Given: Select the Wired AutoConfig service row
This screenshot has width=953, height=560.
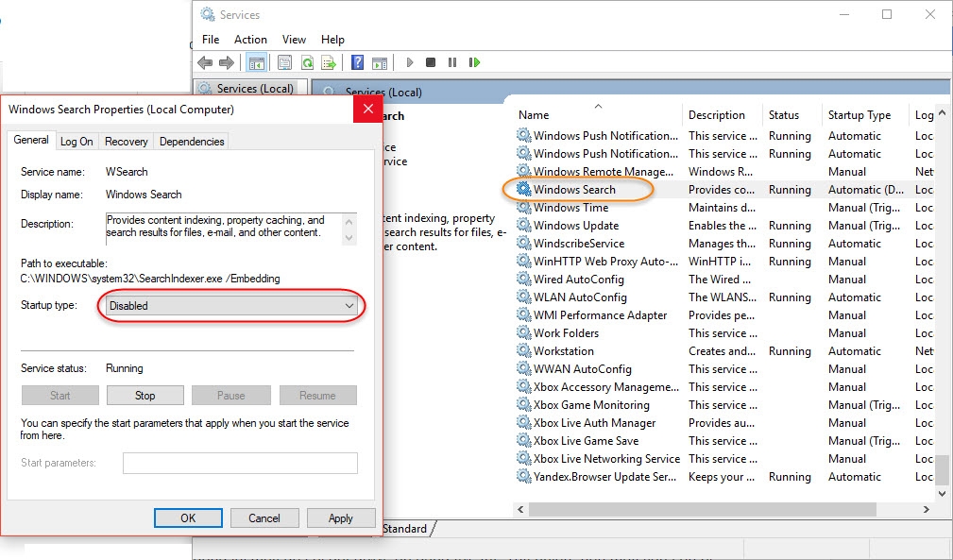Looking at the screenshot, I should [x=723, y=279].
